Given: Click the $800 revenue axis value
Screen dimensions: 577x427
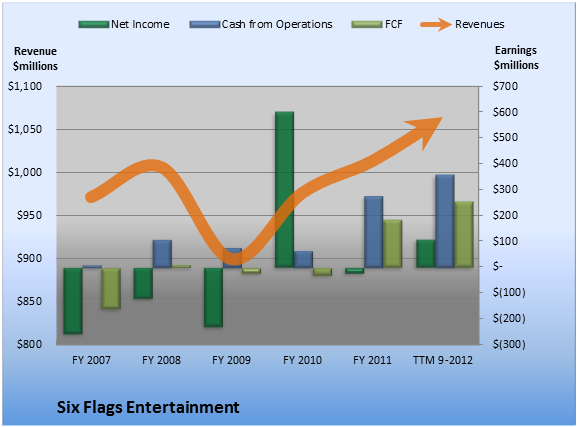Looking at the screenshot, I should pos(29,345).
